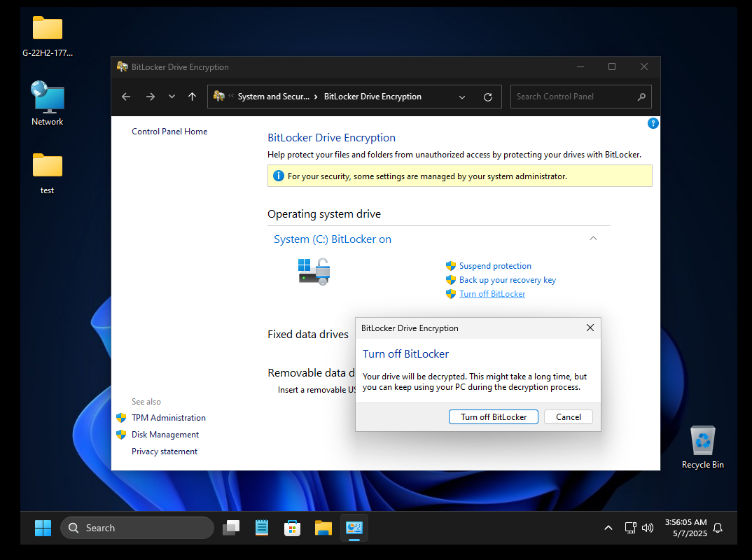Refresh the Control Panel page
This screenshot has width=752, height=560.
tap(488, 97)
